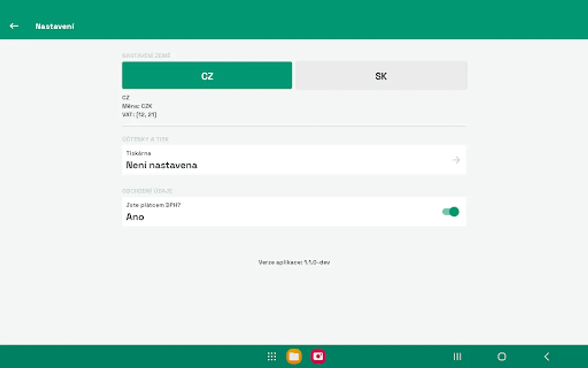
Task: Click the arrow on the Tiskárna row
Action: point(456,160)
